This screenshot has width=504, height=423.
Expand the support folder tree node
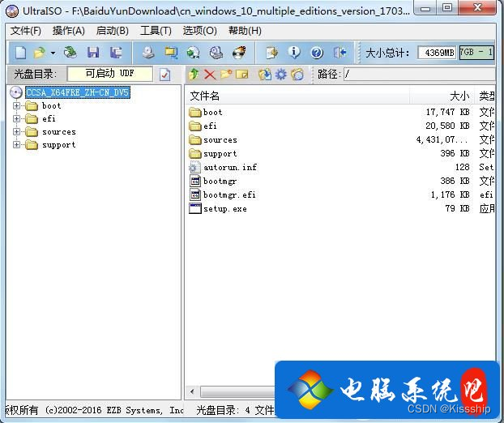pos(16,144)
